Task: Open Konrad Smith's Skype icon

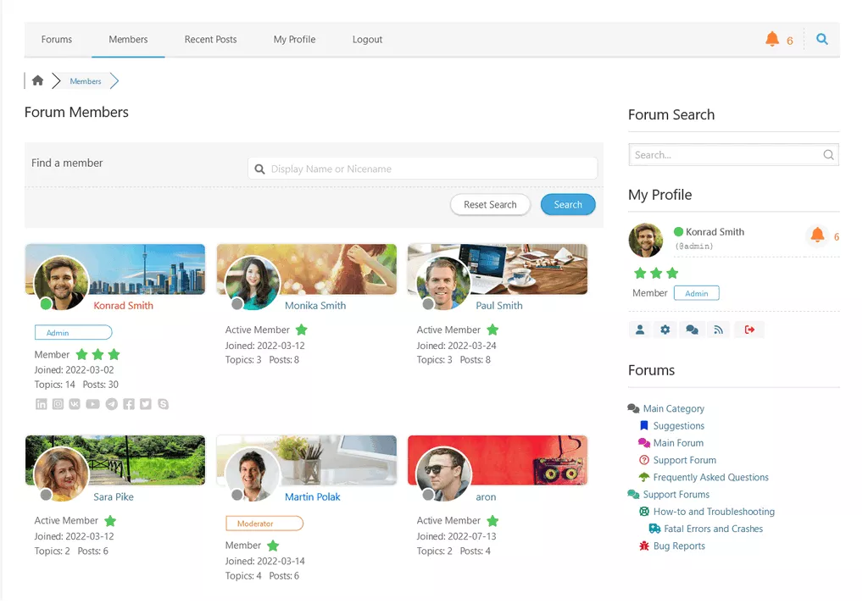Action: [x=164, y=404]
